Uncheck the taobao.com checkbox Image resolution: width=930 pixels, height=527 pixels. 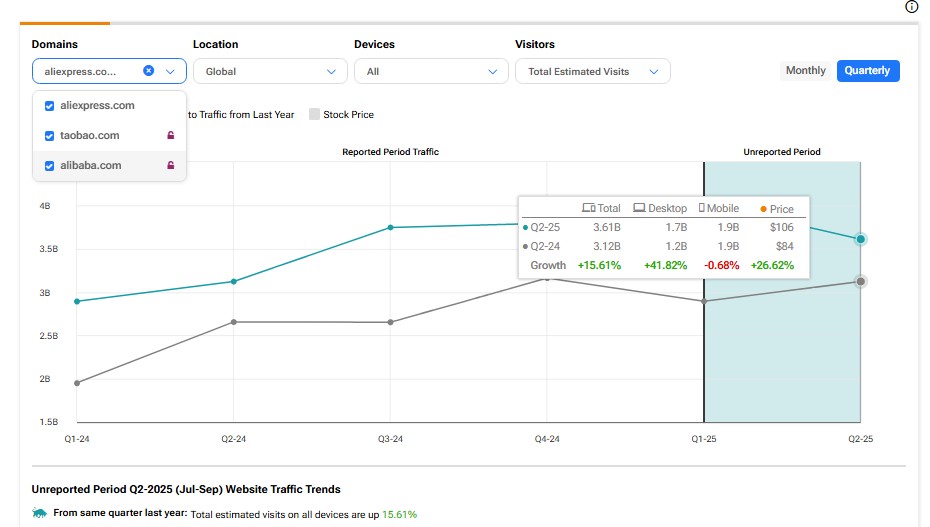(49, 136)
